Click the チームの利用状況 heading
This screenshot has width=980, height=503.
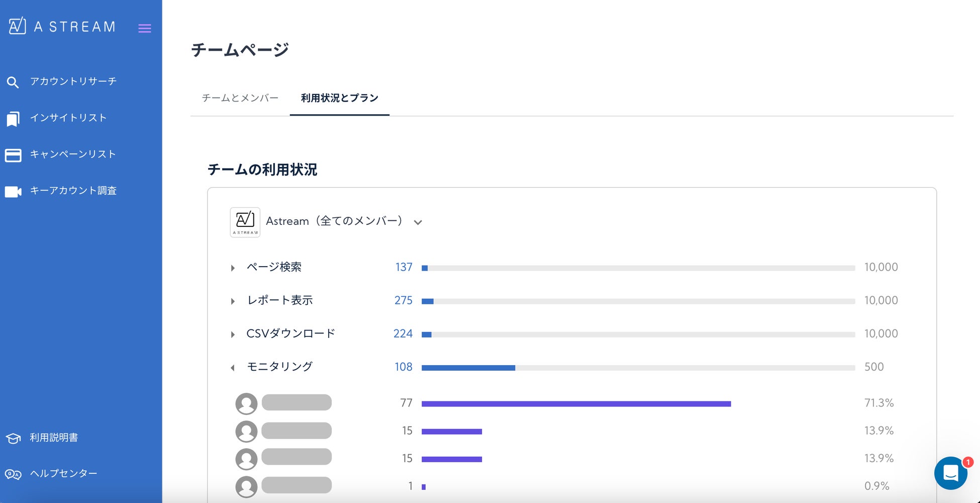[x=262, y=170]
